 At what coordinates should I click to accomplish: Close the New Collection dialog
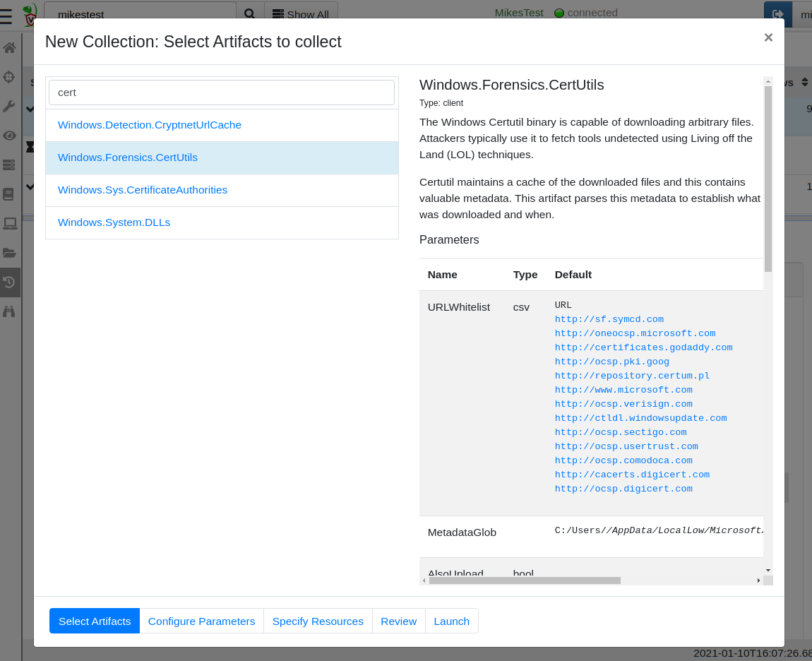tap(768, 37)
